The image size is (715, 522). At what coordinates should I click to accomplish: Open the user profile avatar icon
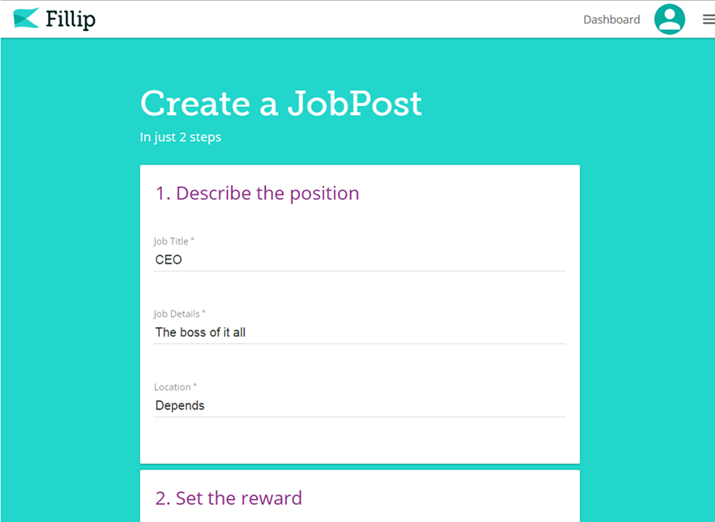point(669,19)
